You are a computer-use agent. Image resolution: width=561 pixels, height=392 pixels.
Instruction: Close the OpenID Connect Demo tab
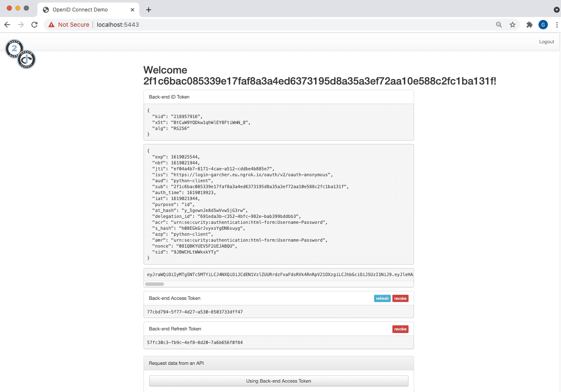(x=132, y=9)
